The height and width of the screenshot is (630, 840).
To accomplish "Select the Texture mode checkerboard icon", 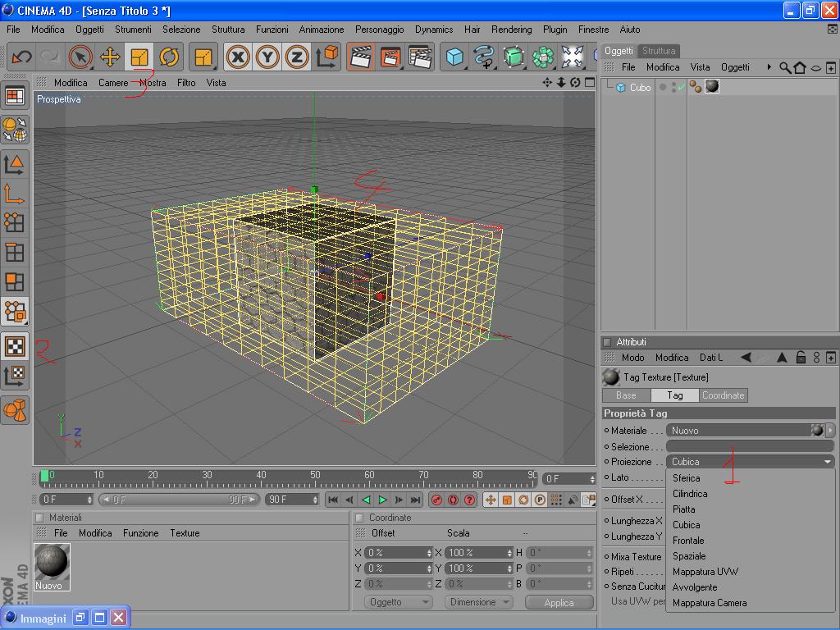I will click(x=15, y=345).
